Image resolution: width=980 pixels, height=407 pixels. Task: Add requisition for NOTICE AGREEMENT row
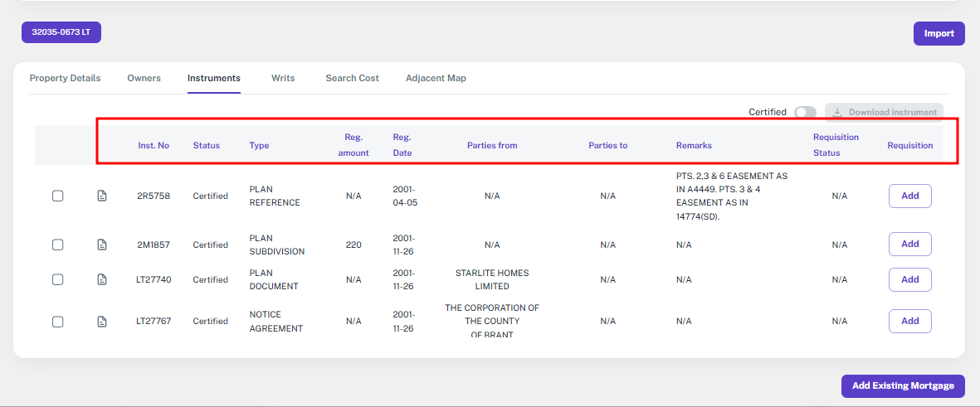[x=909, y=321]
